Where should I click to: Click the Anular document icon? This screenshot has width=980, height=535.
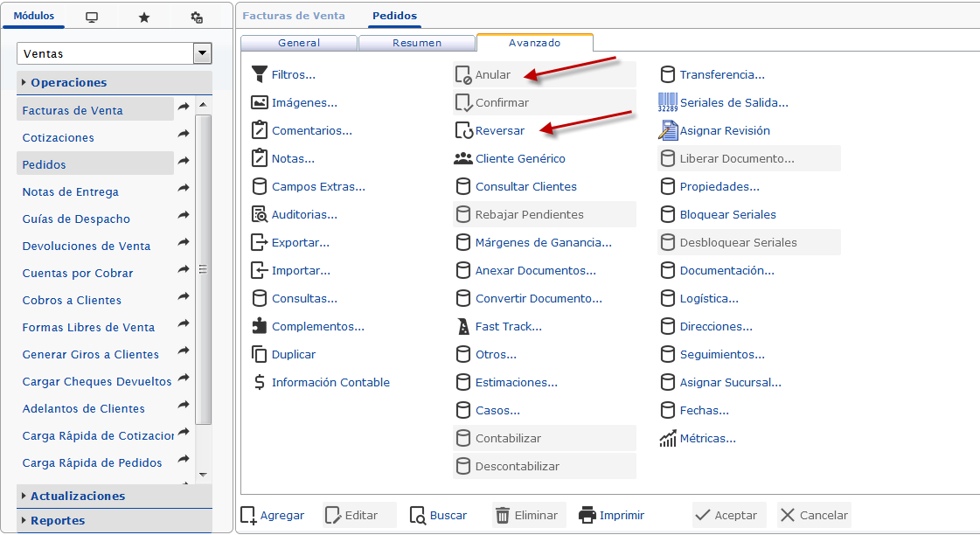click(x=463, y=74)
